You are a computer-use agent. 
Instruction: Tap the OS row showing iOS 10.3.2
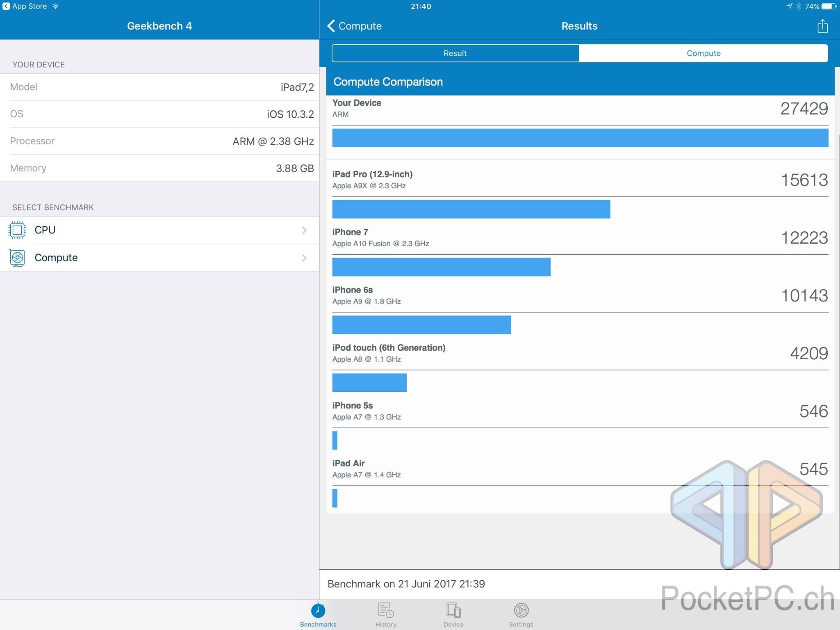159,114
